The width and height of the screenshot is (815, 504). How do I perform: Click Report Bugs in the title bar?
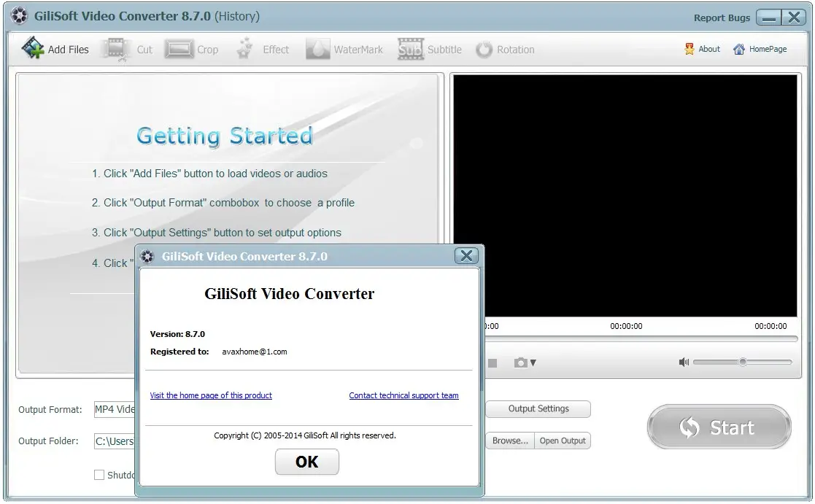722,18
